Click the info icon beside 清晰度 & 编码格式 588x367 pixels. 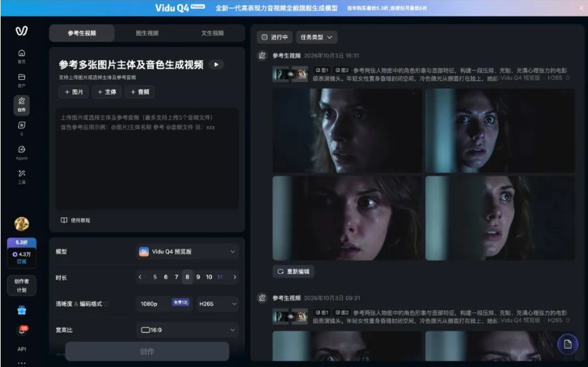tap(106, 304)
